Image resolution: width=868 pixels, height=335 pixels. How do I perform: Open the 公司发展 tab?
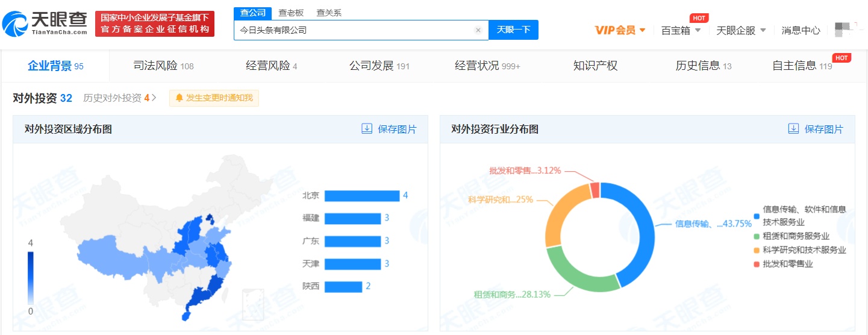pos(379,66)
